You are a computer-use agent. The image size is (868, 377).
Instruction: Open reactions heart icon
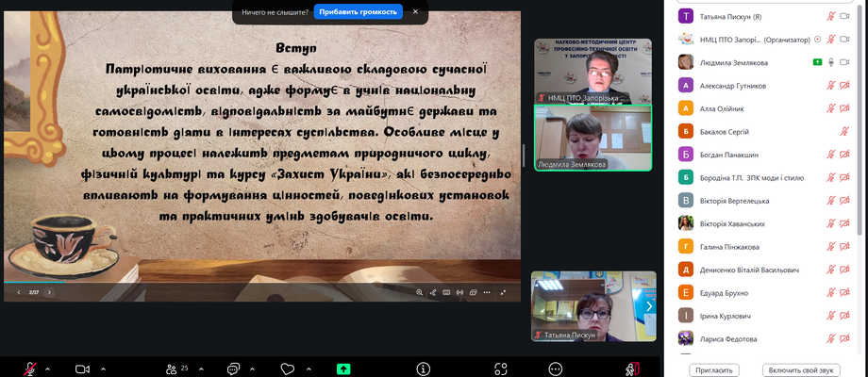(x=288, y=369)
